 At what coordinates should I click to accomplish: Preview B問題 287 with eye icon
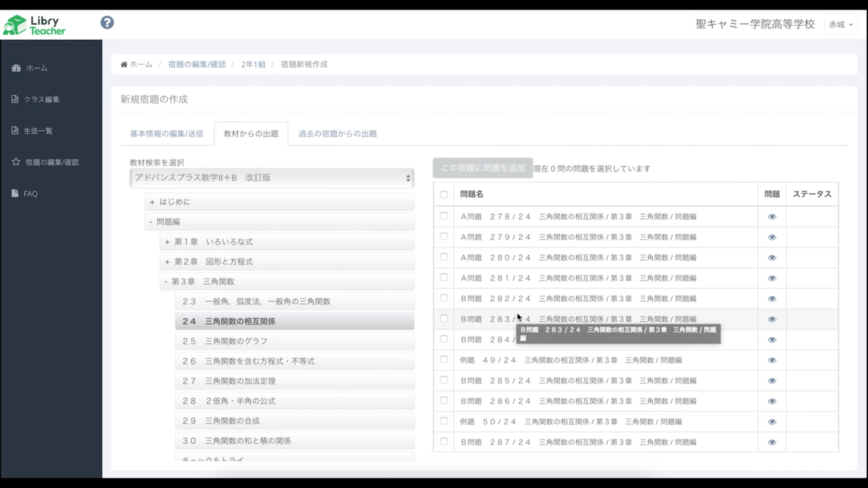click(x=772, y=442)
